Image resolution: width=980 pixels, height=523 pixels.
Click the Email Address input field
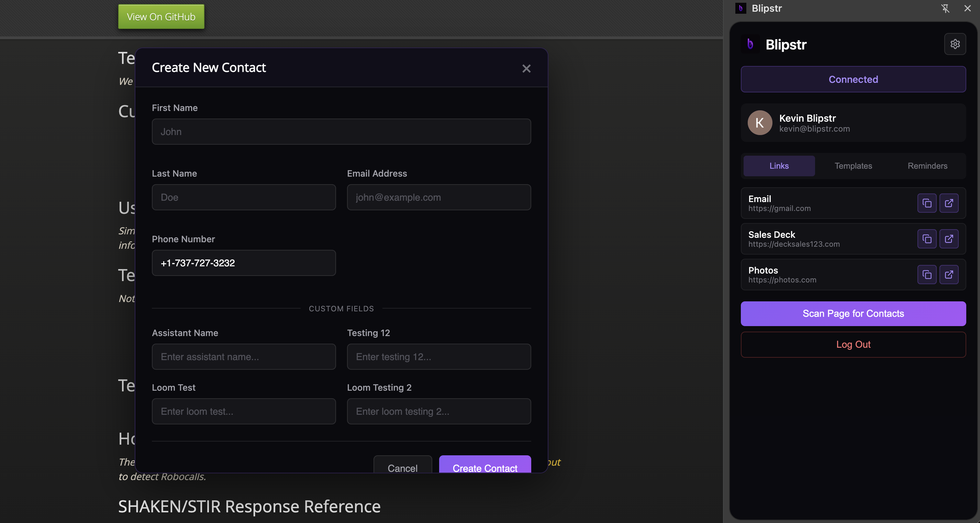tap(439, 197)
